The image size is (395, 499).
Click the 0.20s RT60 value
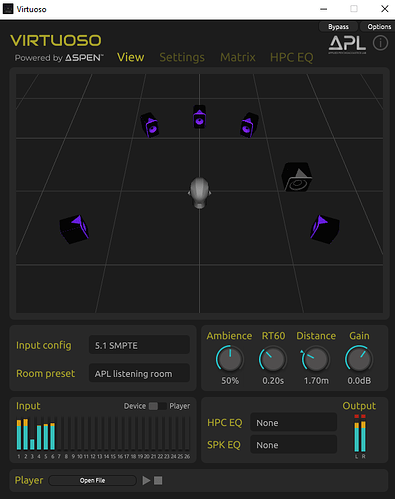(273, 380)
